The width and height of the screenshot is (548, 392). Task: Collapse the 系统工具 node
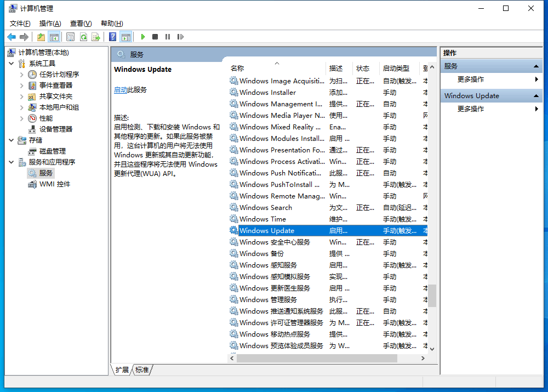coord(11,64)
